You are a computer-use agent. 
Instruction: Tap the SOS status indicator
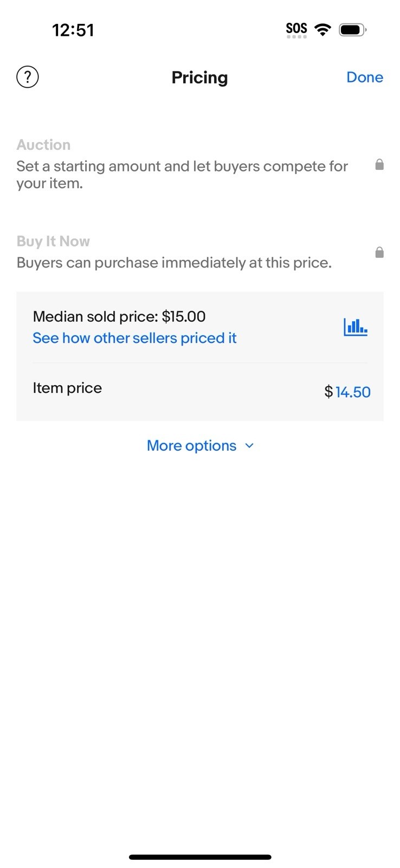(x=296, y=30)
